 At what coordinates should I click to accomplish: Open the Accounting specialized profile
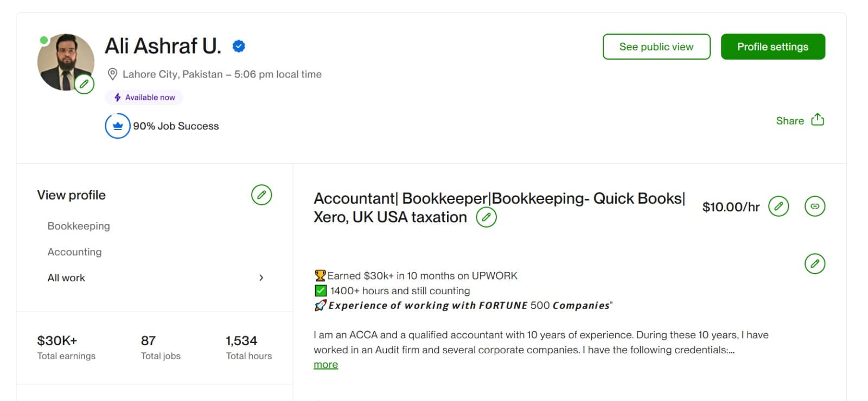(74, 251)
